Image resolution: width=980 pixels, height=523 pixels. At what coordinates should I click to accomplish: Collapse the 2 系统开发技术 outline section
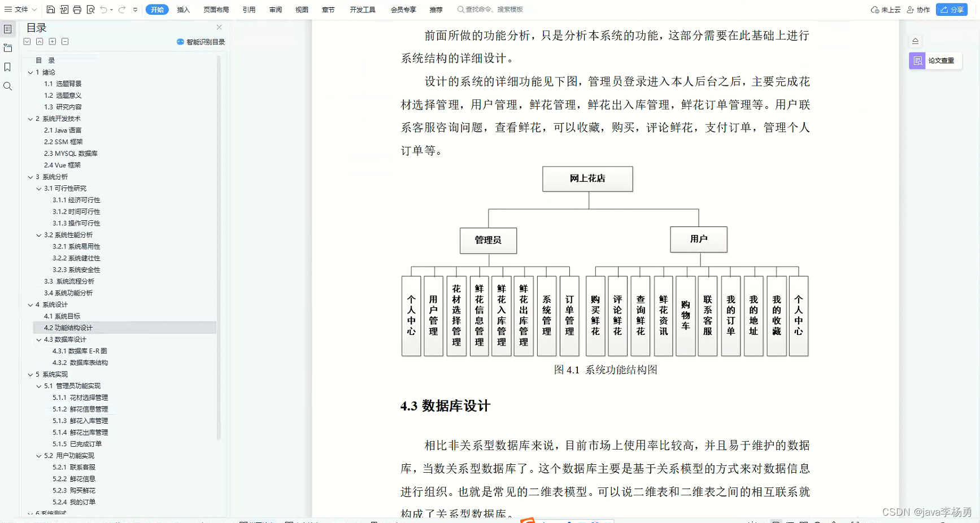coord(31,119)
